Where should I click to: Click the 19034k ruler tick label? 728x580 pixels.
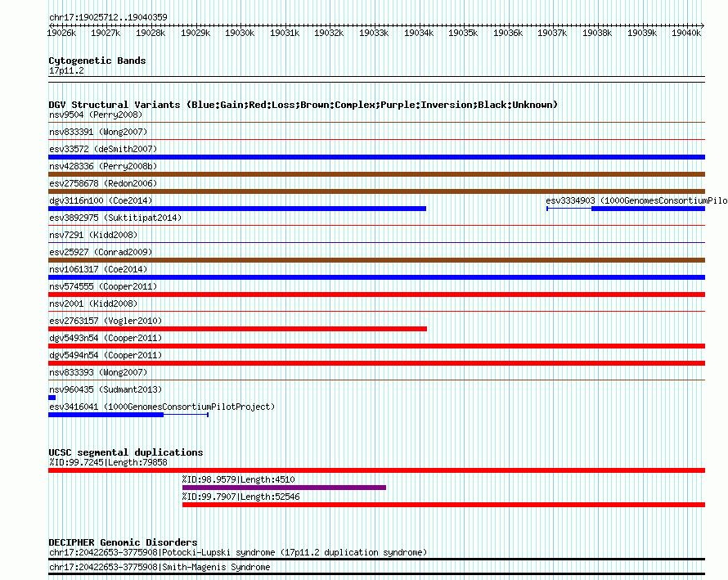pos(419,33)
